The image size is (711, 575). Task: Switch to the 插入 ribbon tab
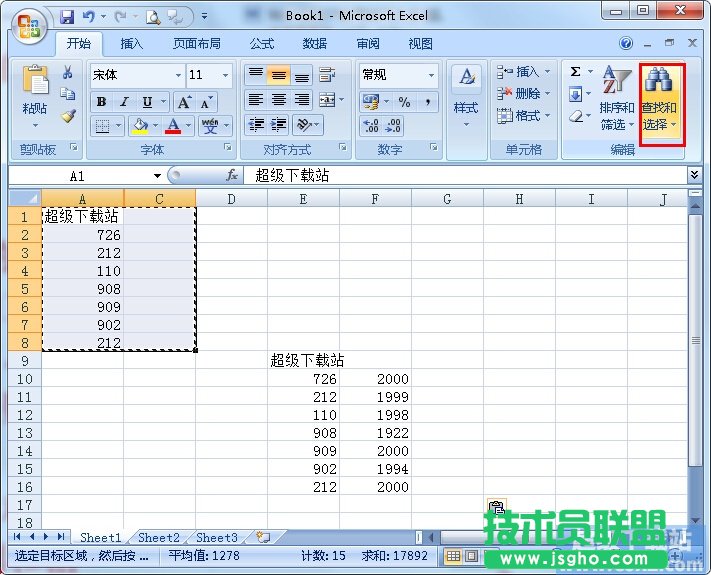tap(132, 44)
